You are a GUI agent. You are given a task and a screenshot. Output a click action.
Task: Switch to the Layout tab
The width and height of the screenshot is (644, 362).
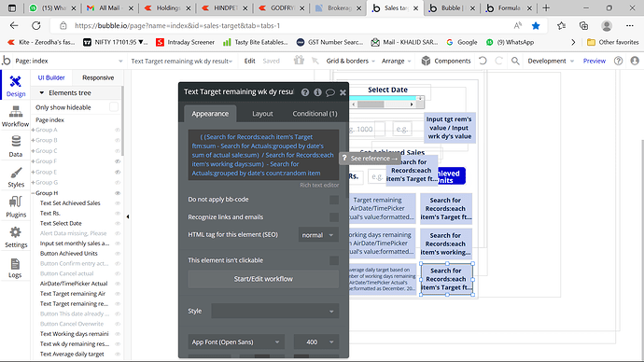click(262, 114)
